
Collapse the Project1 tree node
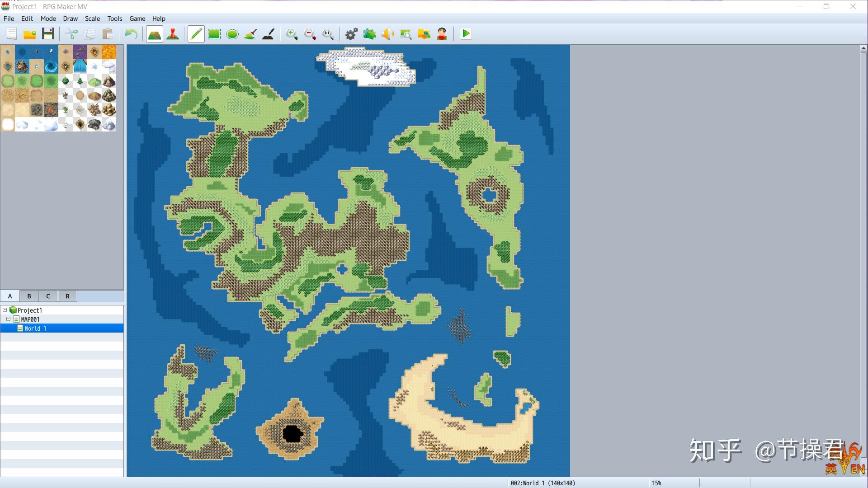tap(5, 310)
